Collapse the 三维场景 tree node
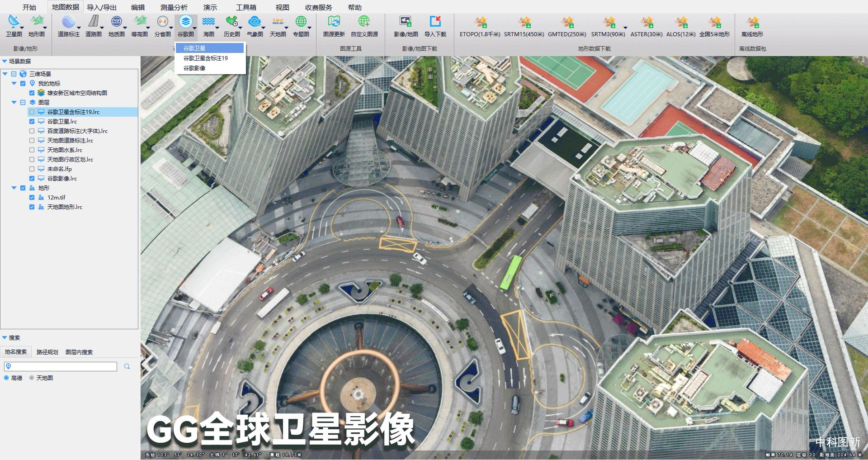This screenshot has width=868, height=460. pyautogui.click(x=5, y=74)
